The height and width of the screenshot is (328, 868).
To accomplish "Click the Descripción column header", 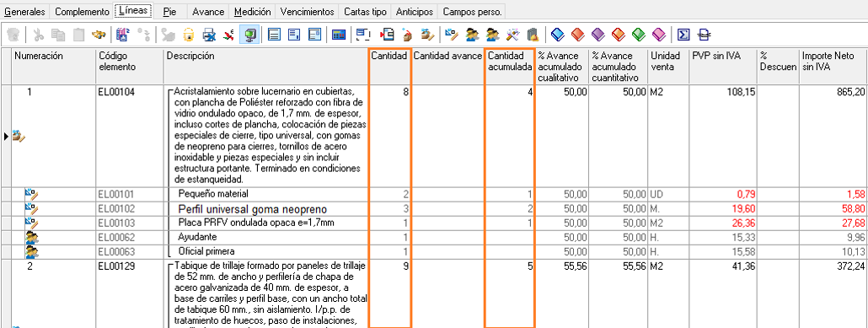I will (x=266, y=67).
